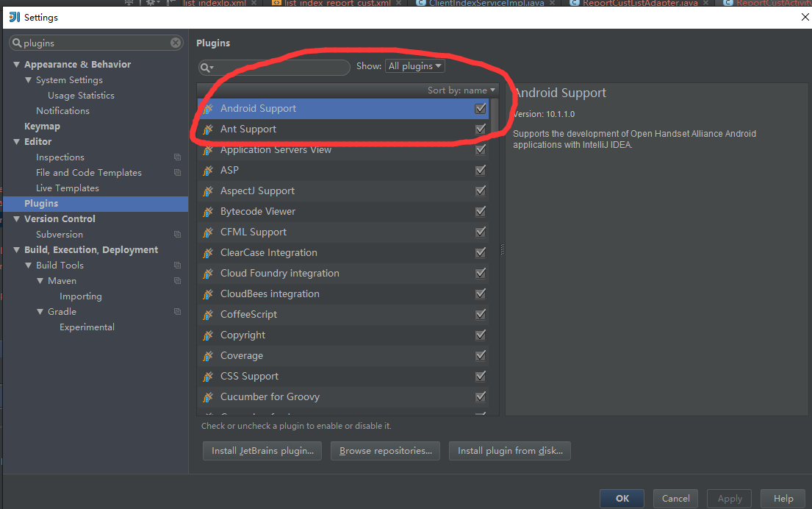Collapse the Editor section arrow
This screenshot has width=812, height=509.
click(17, 141)
